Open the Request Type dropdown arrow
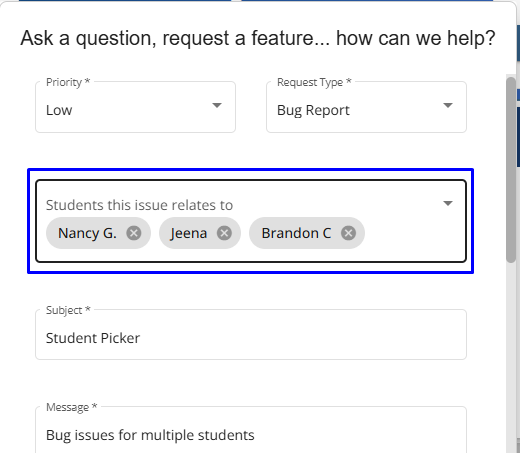 448,106
